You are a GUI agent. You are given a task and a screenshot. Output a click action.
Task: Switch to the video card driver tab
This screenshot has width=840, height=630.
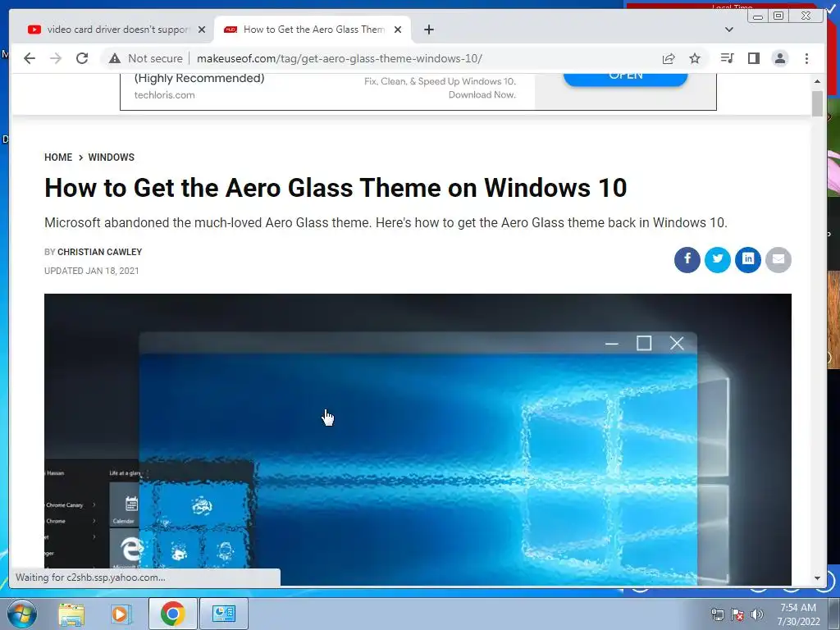[x=112, y=30]
